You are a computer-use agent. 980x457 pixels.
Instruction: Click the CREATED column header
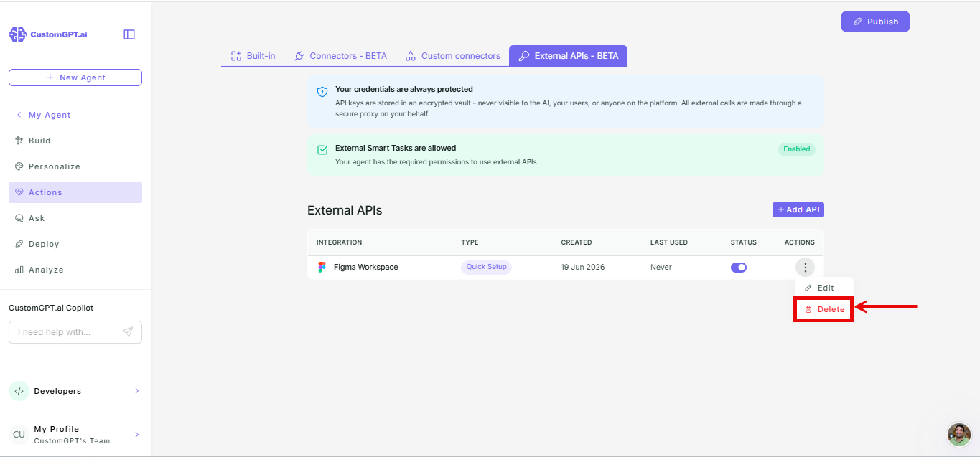[x=577, y=242]
